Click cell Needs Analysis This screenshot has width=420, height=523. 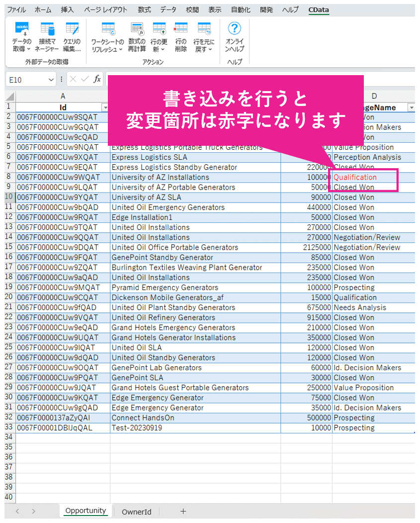(x=374, y=307)
